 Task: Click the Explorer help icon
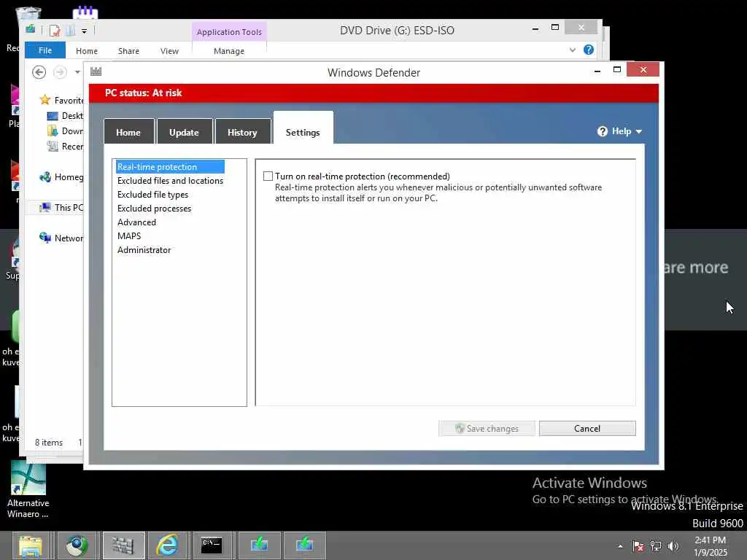[589, 50]
